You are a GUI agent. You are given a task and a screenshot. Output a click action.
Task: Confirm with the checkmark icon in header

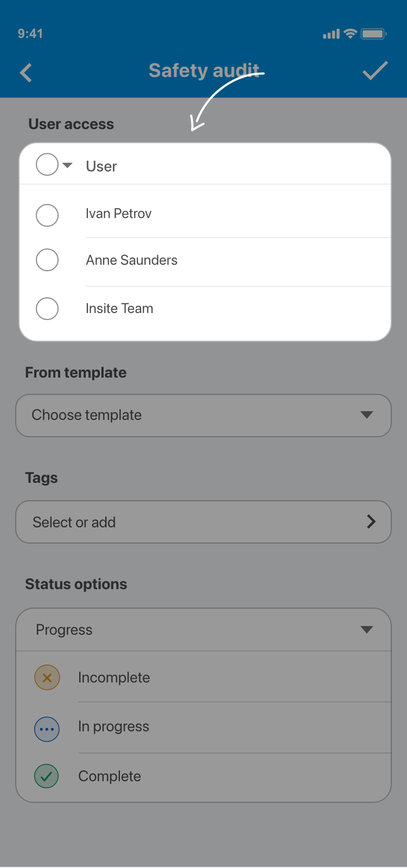[375, 71]
